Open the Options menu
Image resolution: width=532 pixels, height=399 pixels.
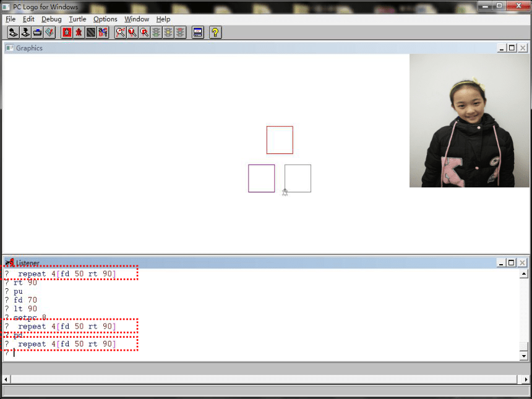click(105, 19)
